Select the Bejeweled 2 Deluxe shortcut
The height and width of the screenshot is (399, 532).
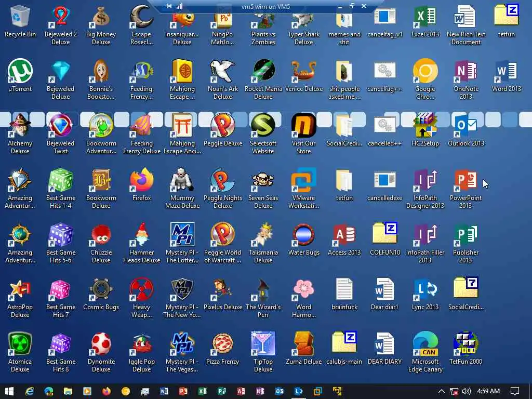[x=61, y=25]
